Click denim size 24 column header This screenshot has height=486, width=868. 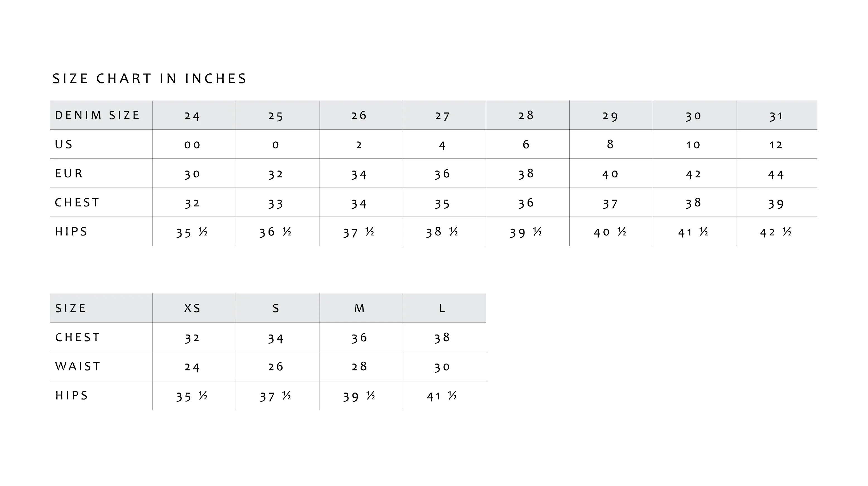pyautogui.click(x=194, y=115)
